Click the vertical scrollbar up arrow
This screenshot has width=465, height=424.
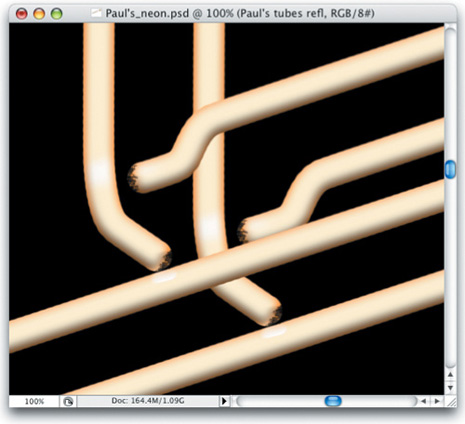(450, 375)
